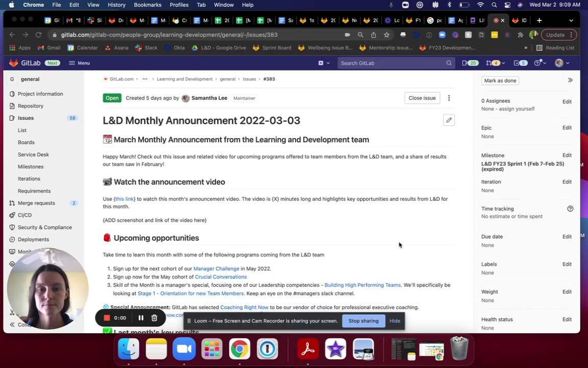Open merge requests counter dropdown

495,63
